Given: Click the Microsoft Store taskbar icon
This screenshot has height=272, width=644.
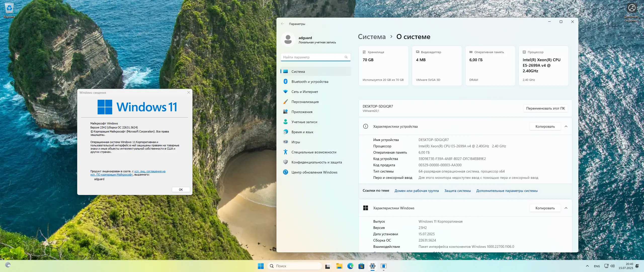Looking at the screenshot, I should pyautogui.click(x=361, y=266).
